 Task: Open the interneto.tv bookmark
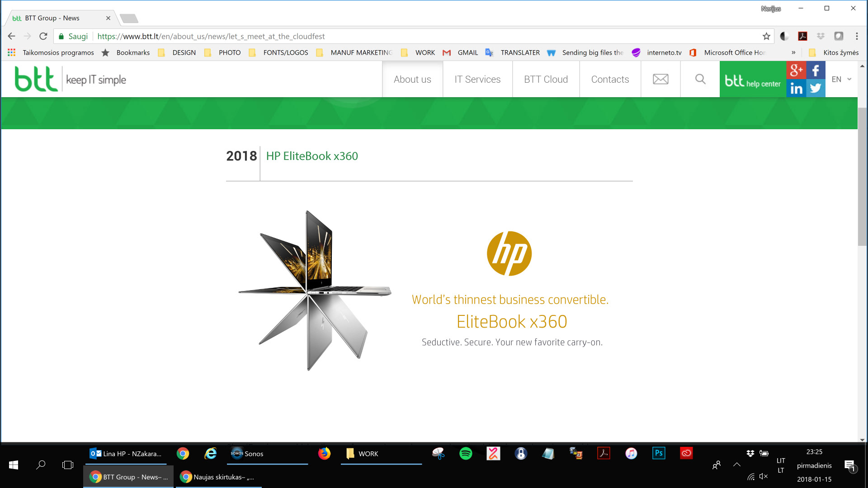656,52
